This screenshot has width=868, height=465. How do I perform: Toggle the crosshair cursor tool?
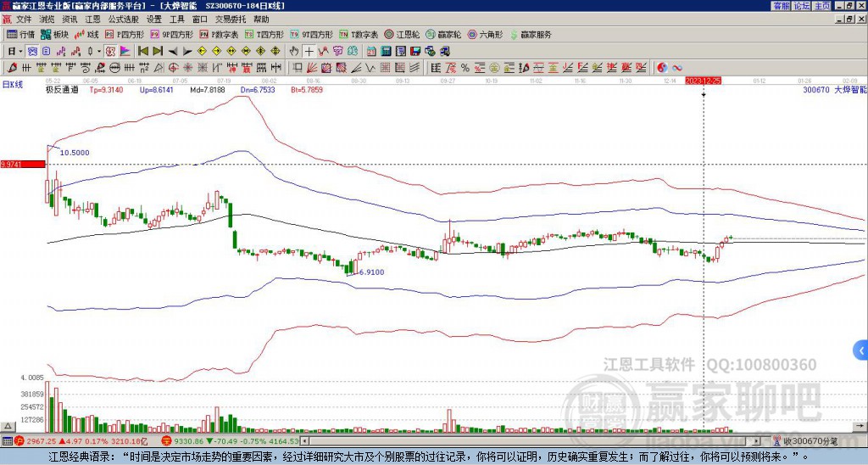coord(309,51)
